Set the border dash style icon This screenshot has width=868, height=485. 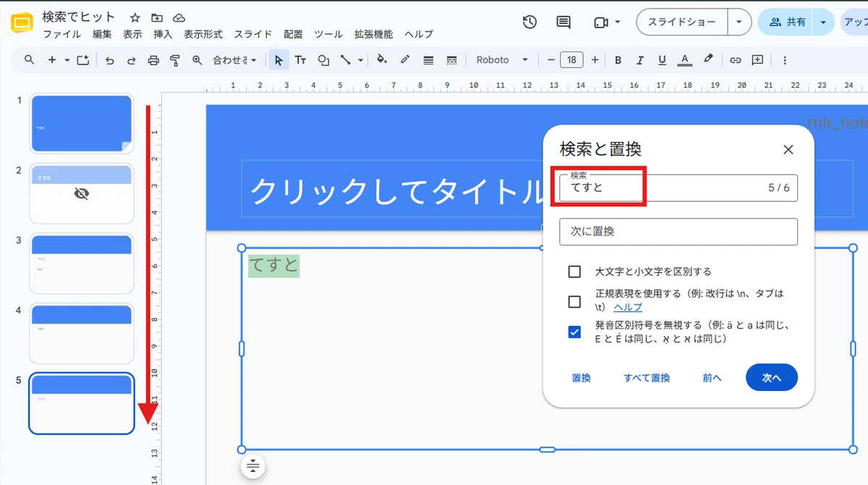(452, 60)
